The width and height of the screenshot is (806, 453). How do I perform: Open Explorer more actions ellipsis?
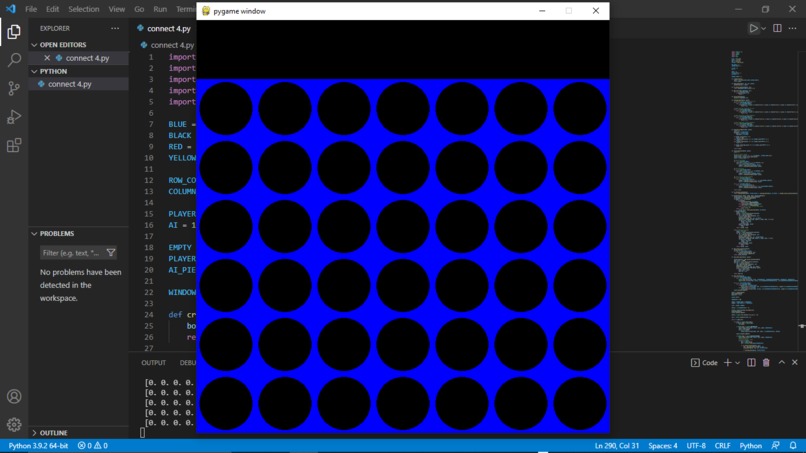click(x=115, y=28)
